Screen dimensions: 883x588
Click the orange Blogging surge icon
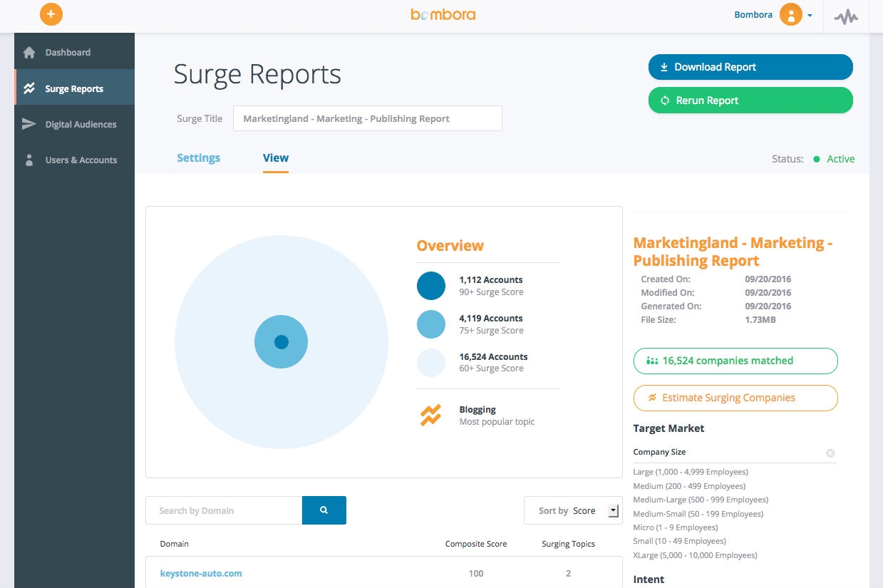pos(430,416)
